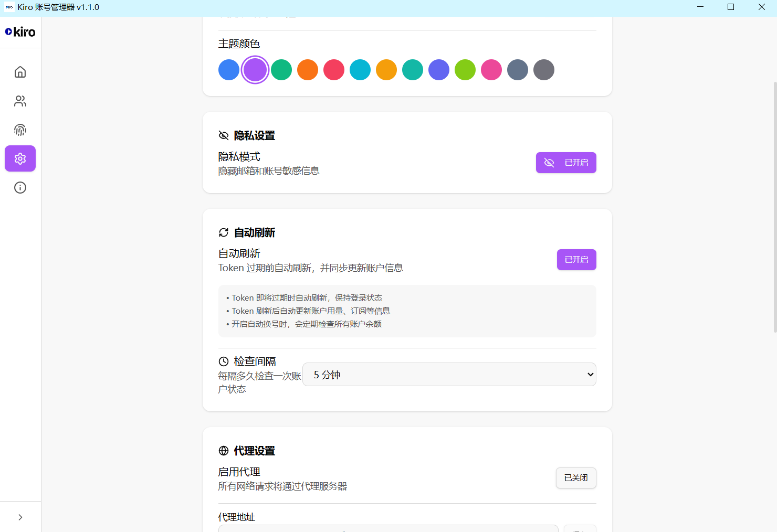Click the 每隔多久检查一次账户状态 description
Screen dimensions: 777x532
tap(260, 382)
